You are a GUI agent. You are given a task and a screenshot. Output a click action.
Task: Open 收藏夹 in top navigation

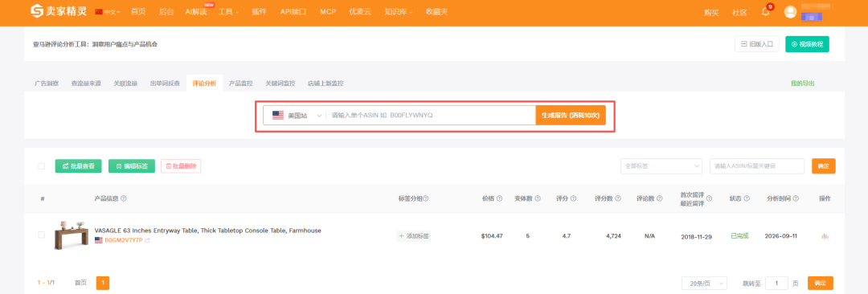(x=436, y=11)
